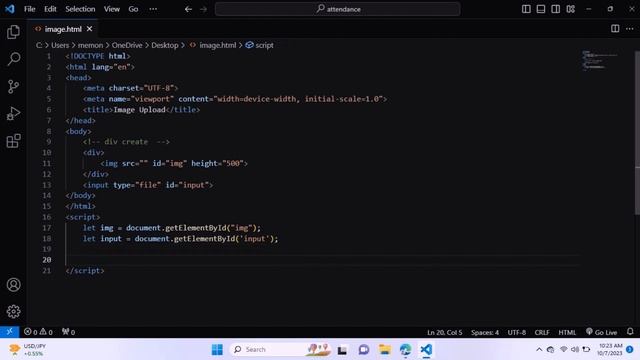The height and width of the screenshot is (360, 640).
Task: Click the remote window status bar icon
Action: point(9,332)
